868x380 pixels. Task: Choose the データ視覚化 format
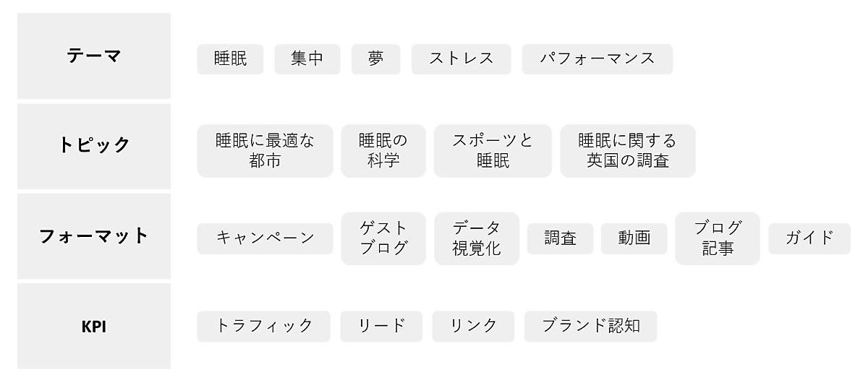tap(476, 238)
